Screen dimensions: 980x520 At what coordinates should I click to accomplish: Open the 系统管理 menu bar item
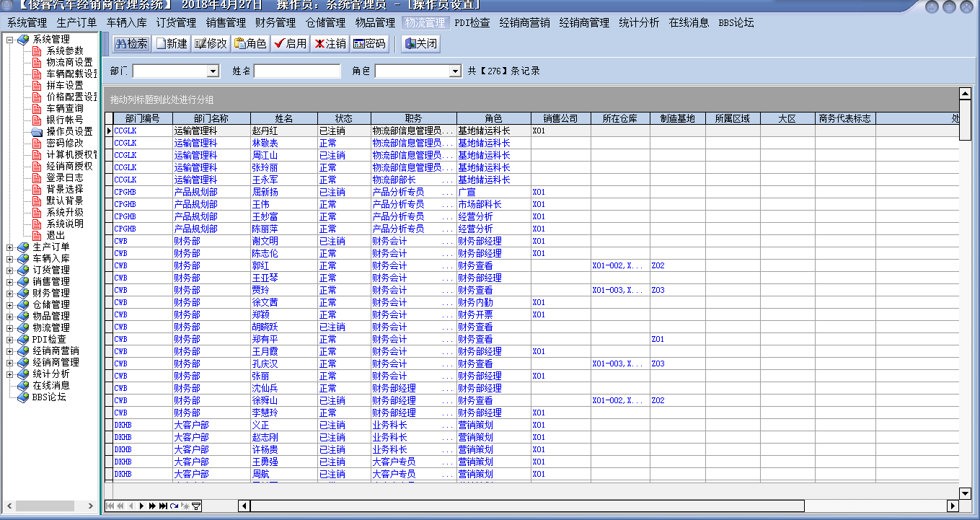(27, 23)
